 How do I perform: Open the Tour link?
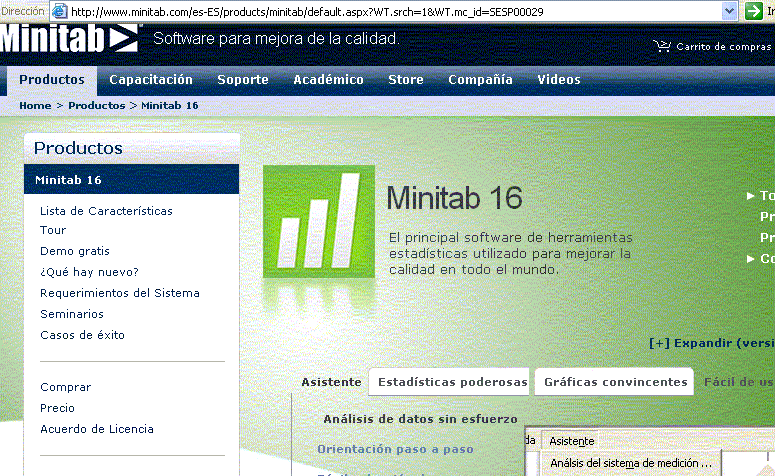(x=53, y=230)
